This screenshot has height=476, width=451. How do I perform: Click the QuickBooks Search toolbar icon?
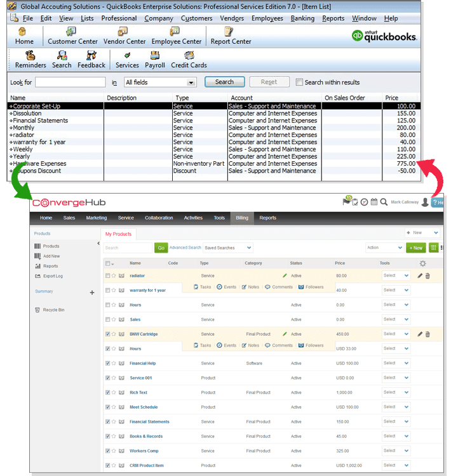(x=62, y=60)
